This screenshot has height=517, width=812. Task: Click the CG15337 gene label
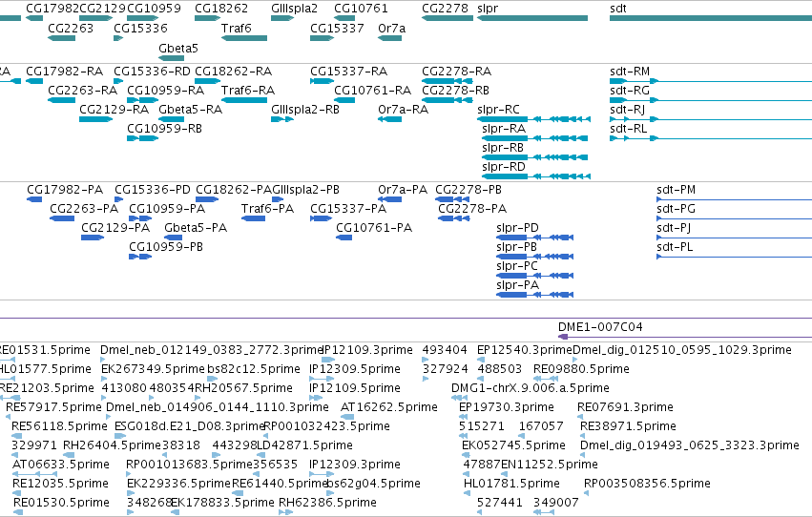(x=337, y=28)
